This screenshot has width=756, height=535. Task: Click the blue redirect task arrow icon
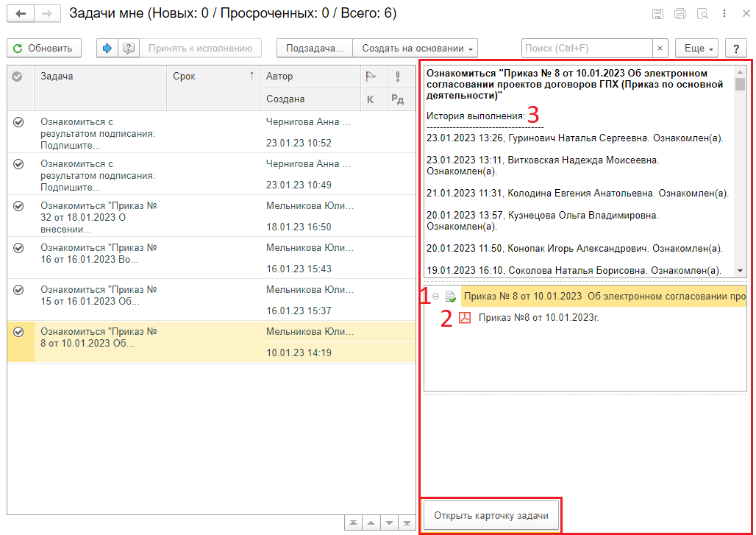tap(107, 48)
